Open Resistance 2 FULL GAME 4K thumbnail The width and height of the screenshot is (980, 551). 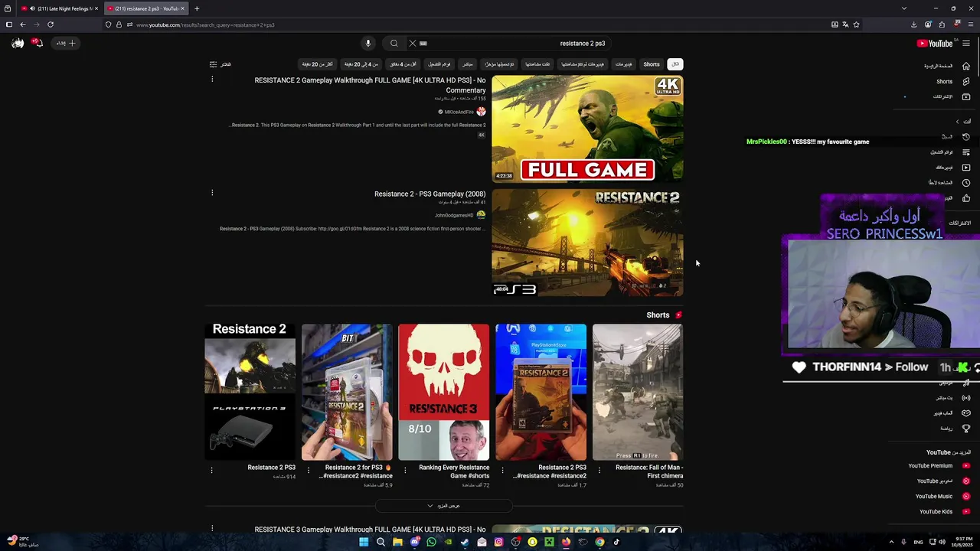point(587,129)
